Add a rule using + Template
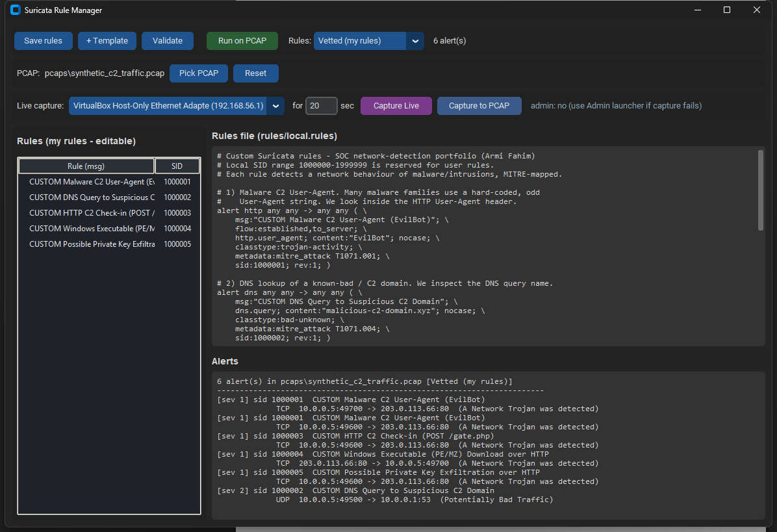This screenshot has height=532, width=777. [x=107, y=41]
